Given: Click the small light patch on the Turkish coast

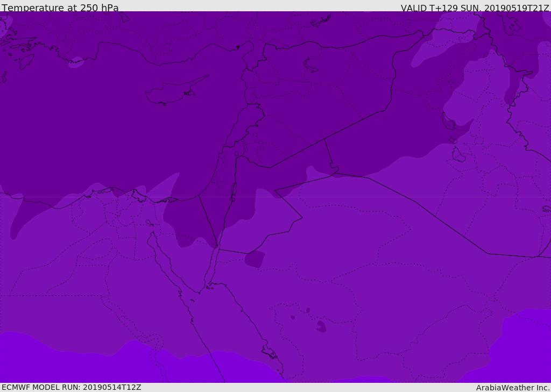Looking at the screenshot, I should click(x=76, y=62).
